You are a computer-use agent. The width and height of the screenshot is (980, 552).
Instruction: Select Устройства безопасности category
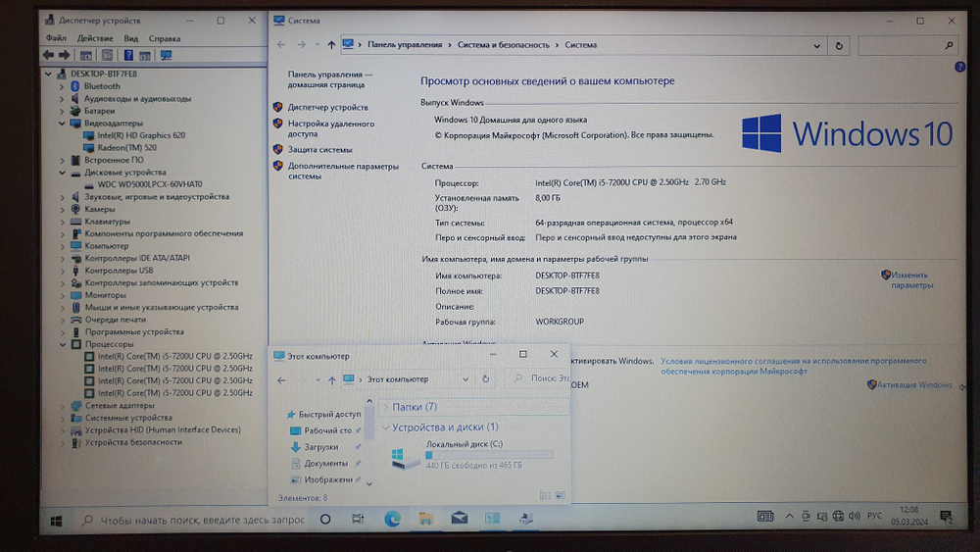tap(133, 442)
